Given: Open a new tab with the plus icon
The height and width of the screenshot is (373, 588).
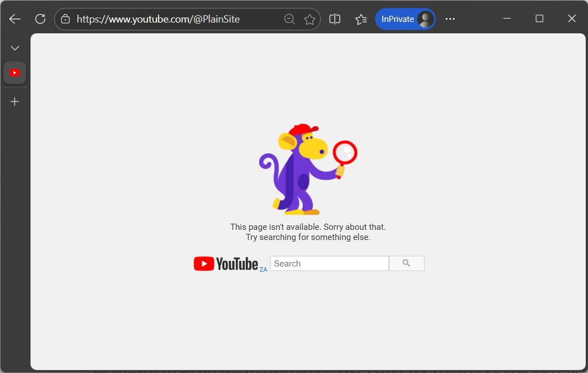Looking at the screenshot, I should [x=15, y=101].
